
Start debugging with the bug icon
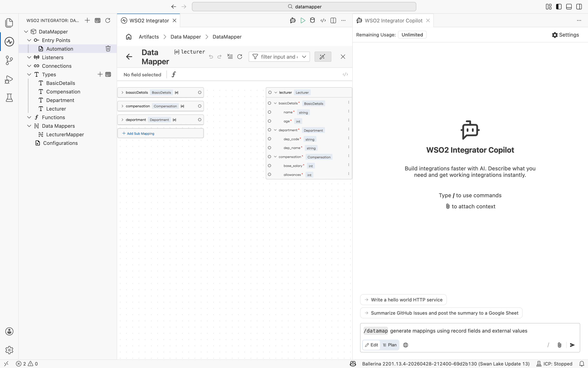point(313,20)
